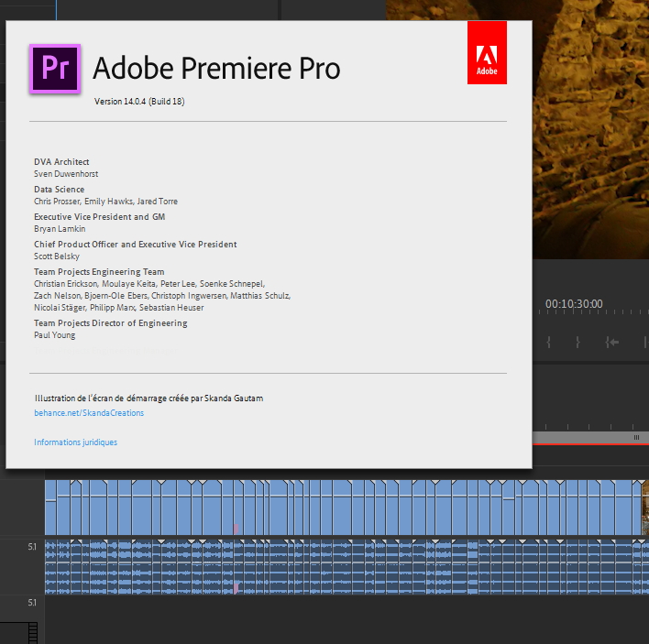
Task: Click the line starting with Zach Nelson
Action: pyautogui.click(x=162, y=296)
